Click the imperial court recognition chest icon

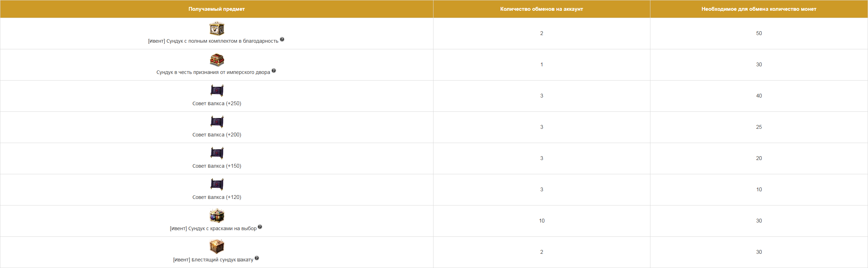pyautogui.click(x=217, y=60)
